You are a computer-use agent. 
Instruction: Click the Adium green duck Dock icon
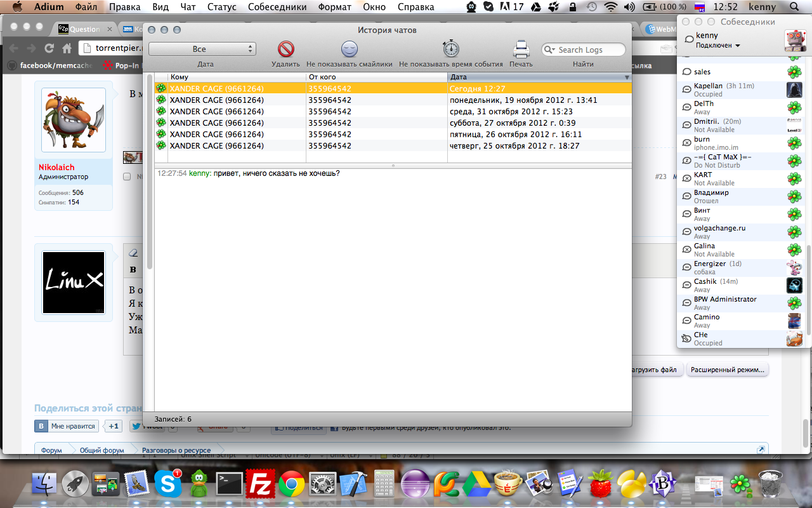tap(199, 484)
